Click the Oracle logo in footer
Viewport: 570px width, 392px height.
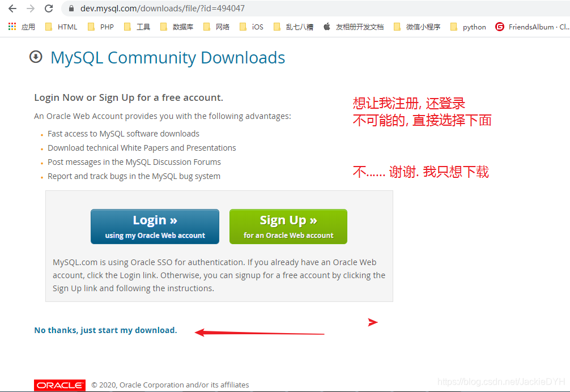(59, 385)
